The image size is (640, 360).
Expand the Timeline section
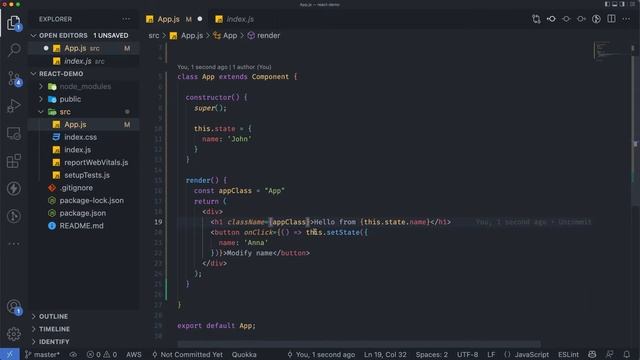point(84,329)
